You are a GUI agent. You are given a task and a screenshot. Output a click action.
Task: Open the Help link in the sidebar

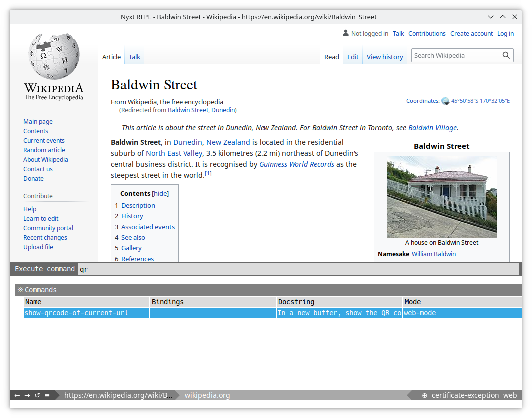point(30,209)
